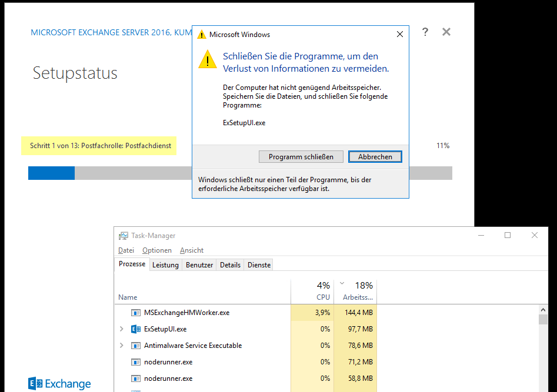Switch to the 'Prozesse' tab

[x=132, y=264]
